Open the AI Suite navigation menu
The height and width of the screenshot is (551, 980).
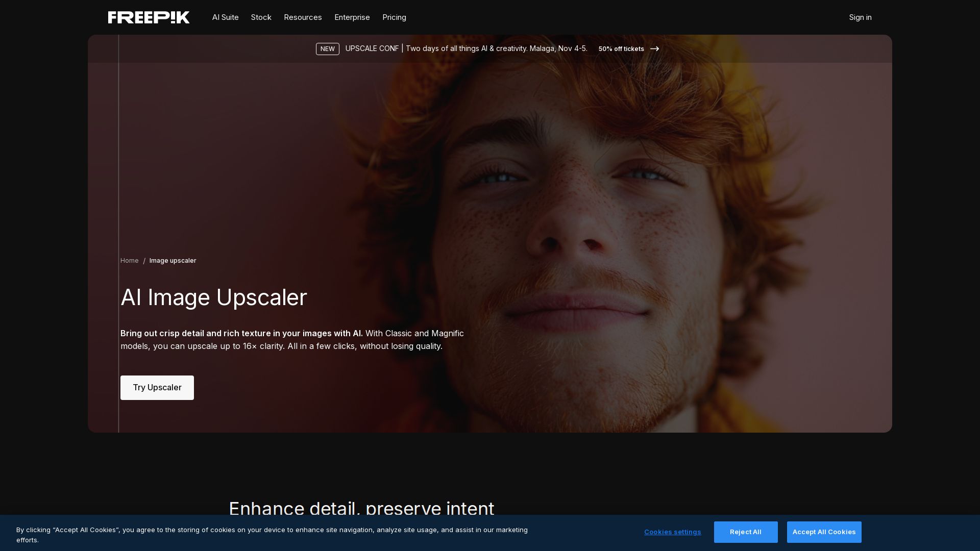click(225, 17)
